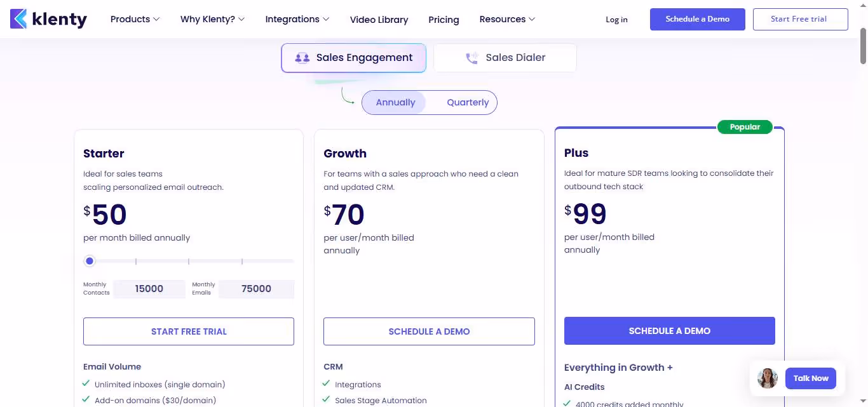Viewport: 868px width, 407px height.
Task: Click the Growth plan title
Action: click(345, 154)
